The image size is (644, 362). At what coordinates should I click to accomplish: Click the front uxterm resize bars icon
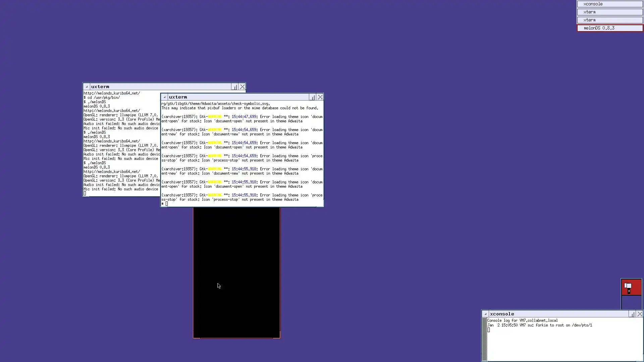(x=313, y=97)
